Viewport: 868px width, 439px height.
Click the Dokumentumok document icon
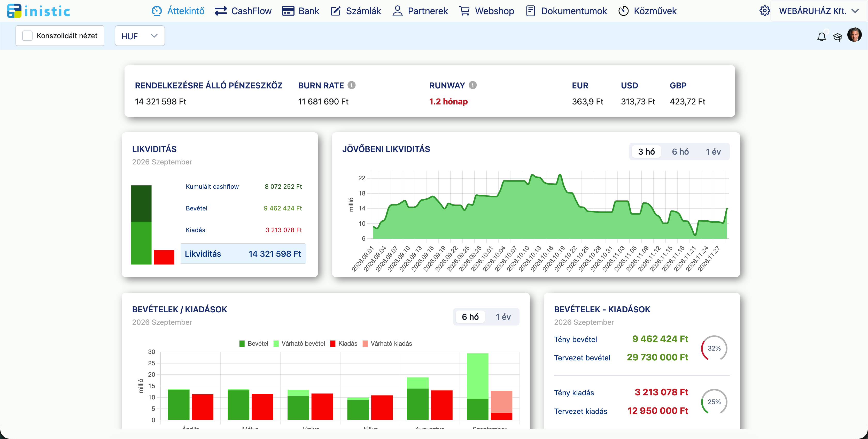point(530,11)
